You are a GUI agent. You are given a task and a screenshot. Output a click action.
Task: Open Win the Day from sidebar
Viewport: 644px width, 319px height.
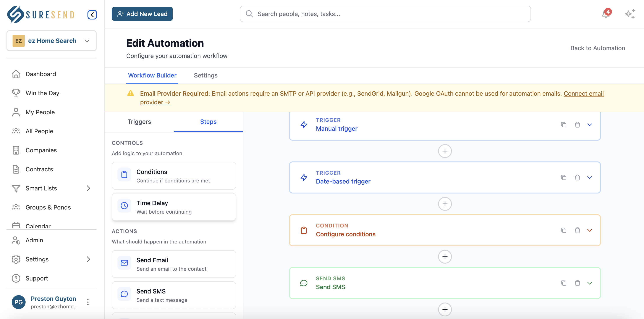point(42,93)
